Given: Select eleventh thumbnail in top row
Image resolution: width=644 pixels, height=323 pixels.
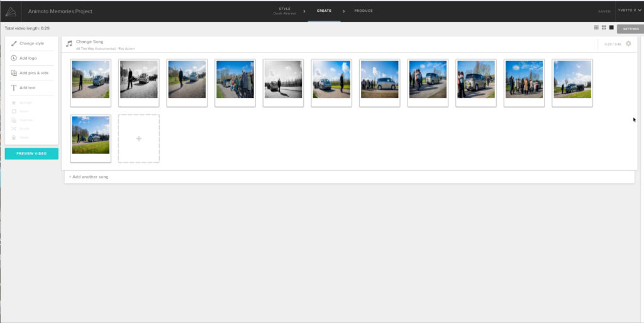Looking at the screenshot, I should coord(572,83).
